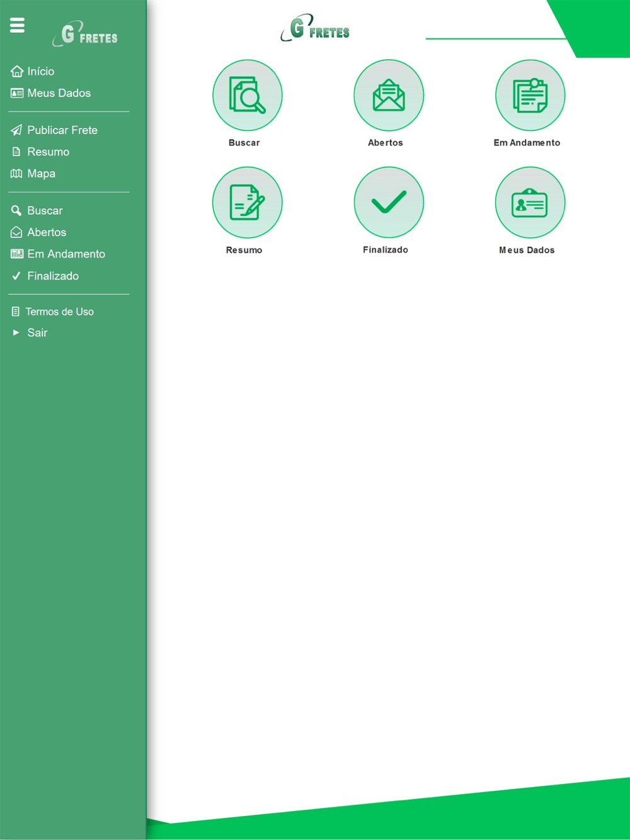Screen dimensions: 630x840
Task: Click the paper plane icon beside Publicar Frete
Action: (16, 130)
